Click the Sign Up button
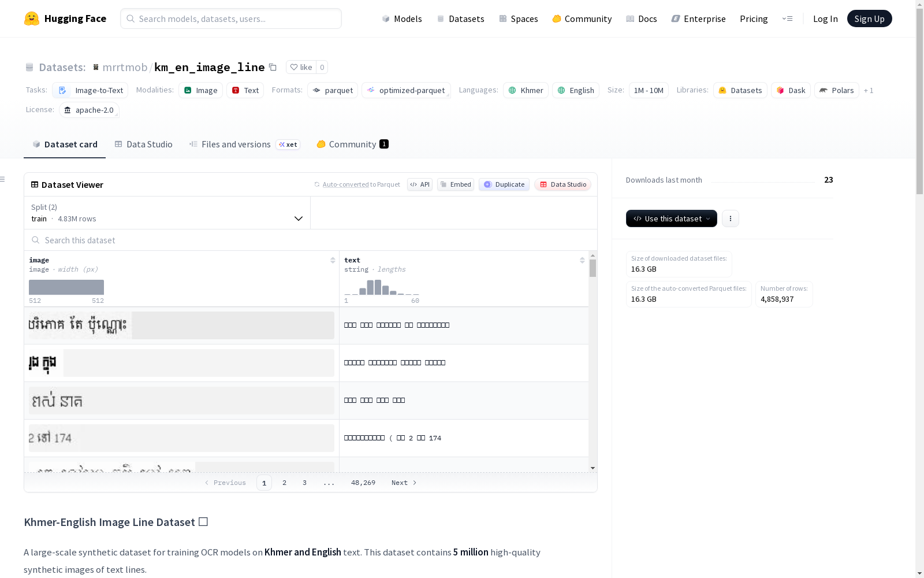Screen dimensions: 924x578 [x=869, y=18]
